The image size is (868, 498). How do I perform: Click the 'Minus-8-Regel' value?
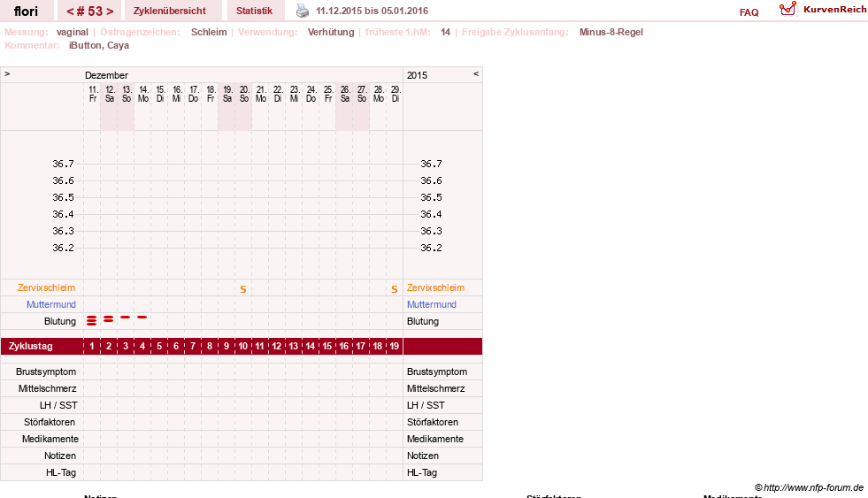pos(611,32)
